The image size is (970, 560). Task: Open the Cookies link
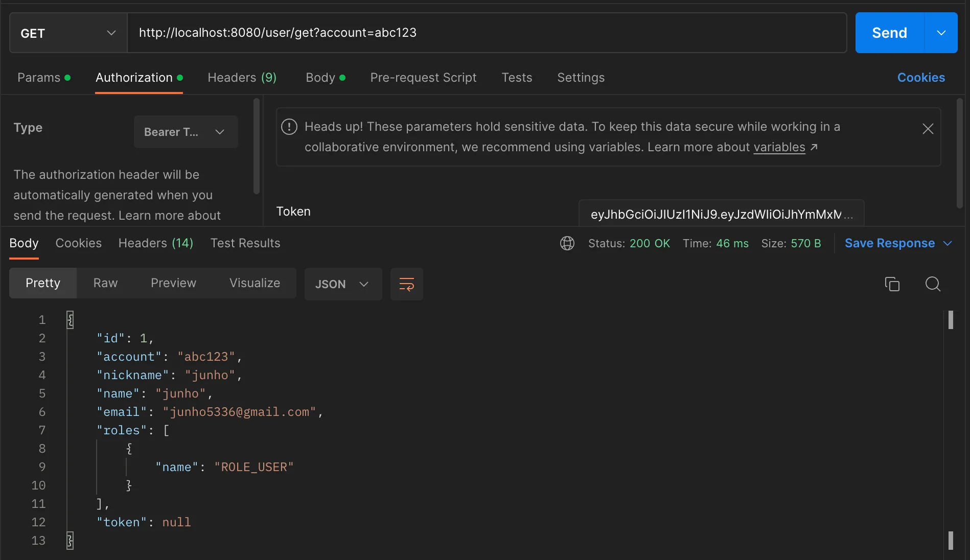click(x=921, y=78)
